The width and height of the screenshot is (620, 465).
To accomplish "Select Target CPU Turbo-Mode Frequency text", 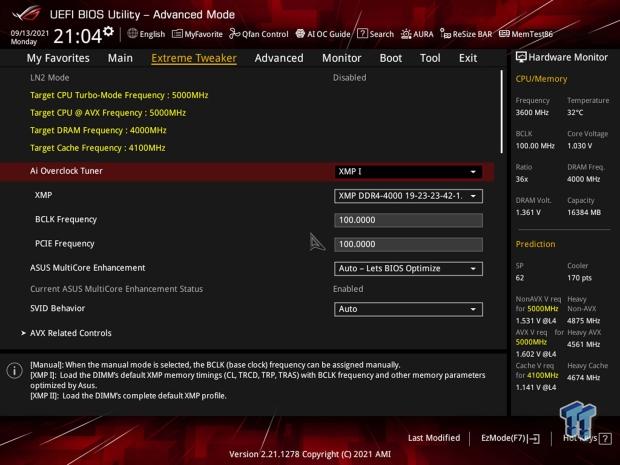I will click(119, 95).
